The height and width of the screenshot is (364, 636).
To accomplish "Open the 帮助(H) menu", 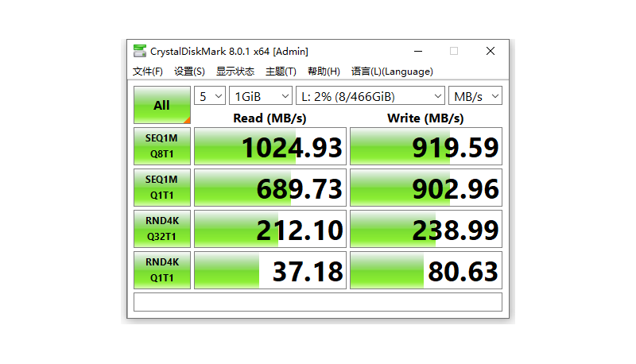I will [324, 72].
